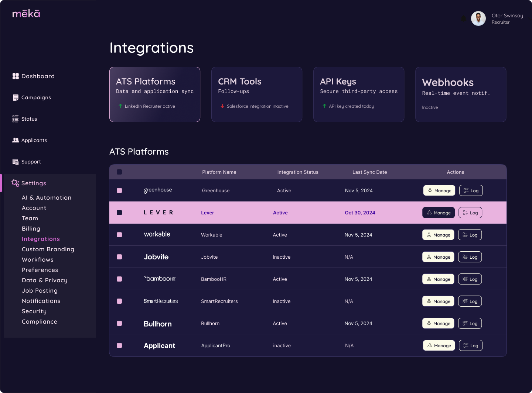This screenshot has width=532, height=393.
Task: Open Support using its sidebar icon
Action: [x=16, y=162]
